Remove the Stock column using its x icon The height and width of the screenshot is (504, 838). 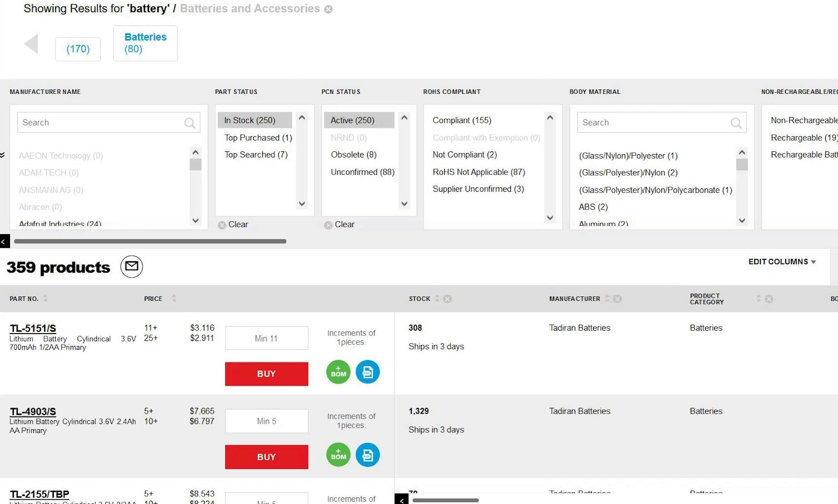coord(447,299)
